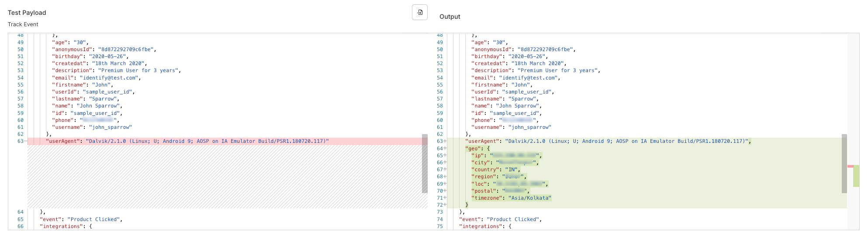Click the "Output" heading
This screenshot has height=239, width=868.
coord(450,17)
